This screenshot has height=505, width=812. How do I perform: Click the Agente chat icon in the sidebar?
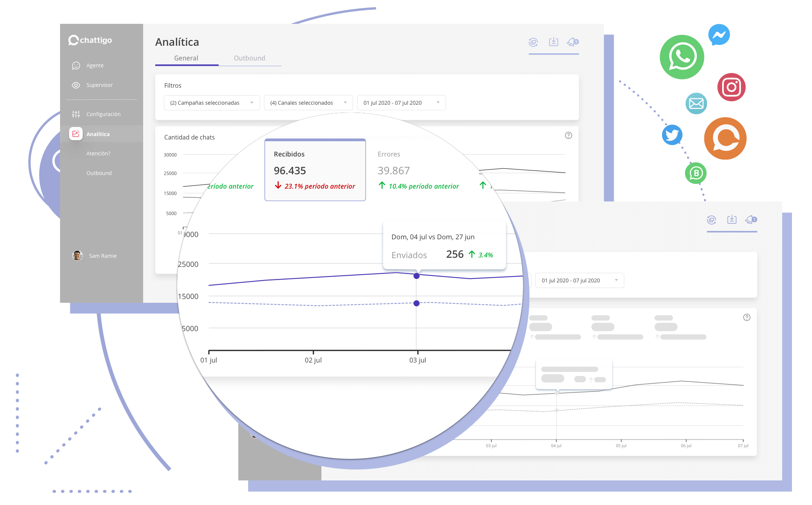click(x=76, y=65)
